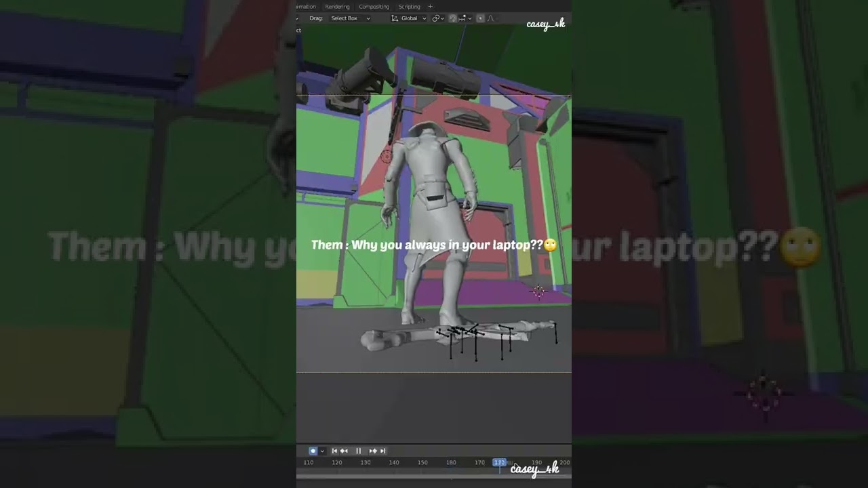The height and width of the screenshot is (488, 868).
Task: Add a new workspace with plus button
Action: point(430,7)
